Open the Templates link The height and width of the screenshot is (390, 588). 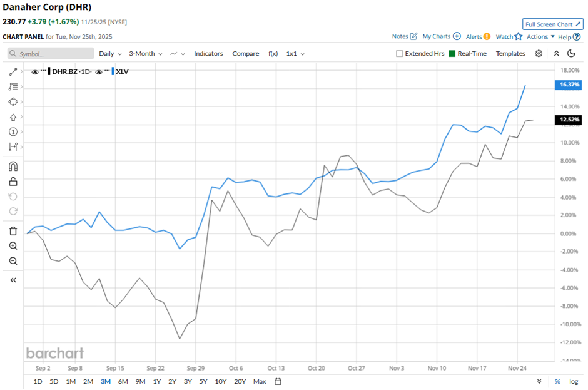(510, 54)
